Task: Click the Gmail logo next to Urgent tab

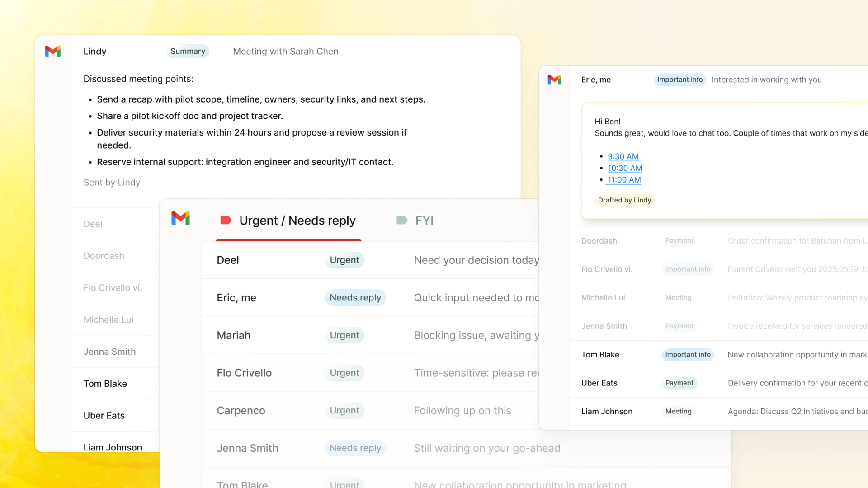Action: coord(180,218)
